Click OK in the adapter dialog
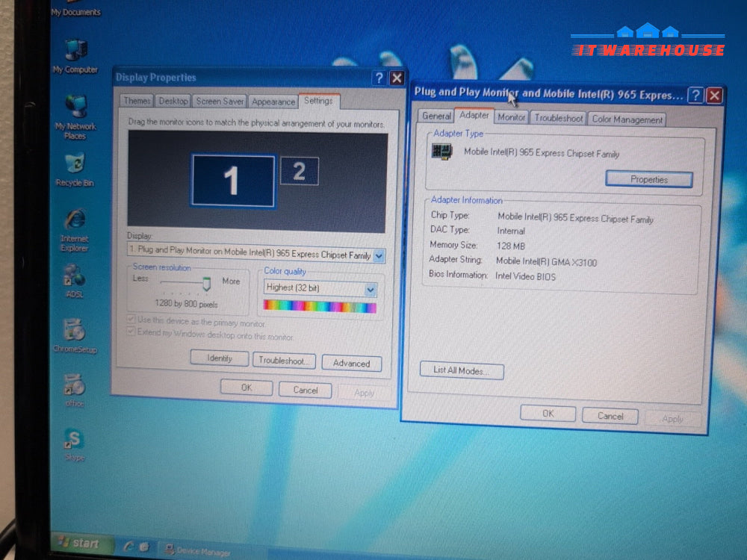 [548, 414]
